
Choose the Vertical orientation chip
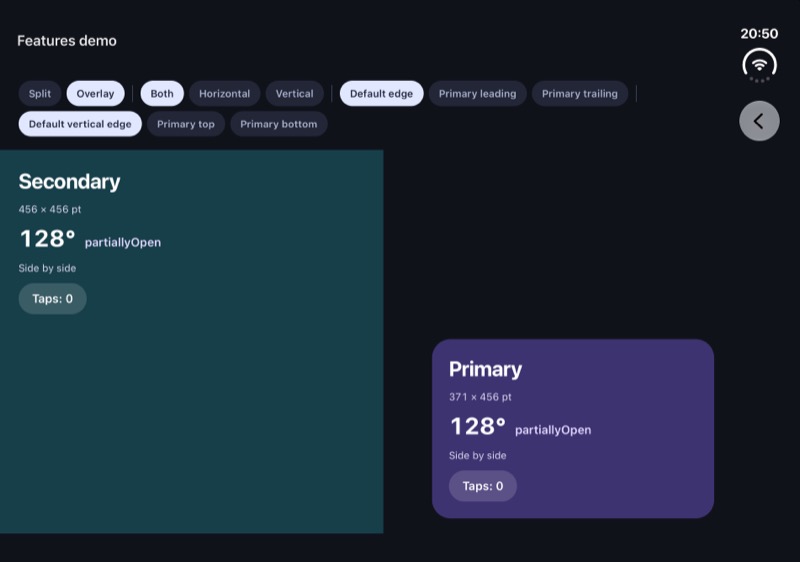(x=294, y=94)
